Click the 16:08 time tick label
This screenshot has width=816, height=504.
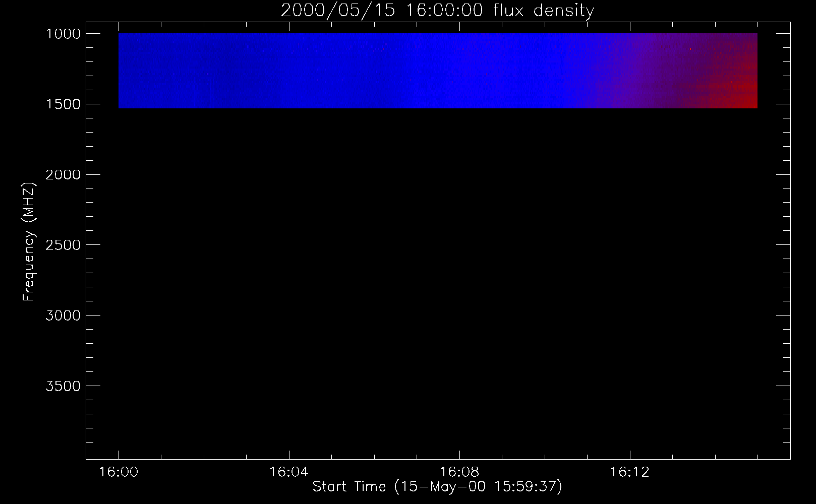(459, 472)
